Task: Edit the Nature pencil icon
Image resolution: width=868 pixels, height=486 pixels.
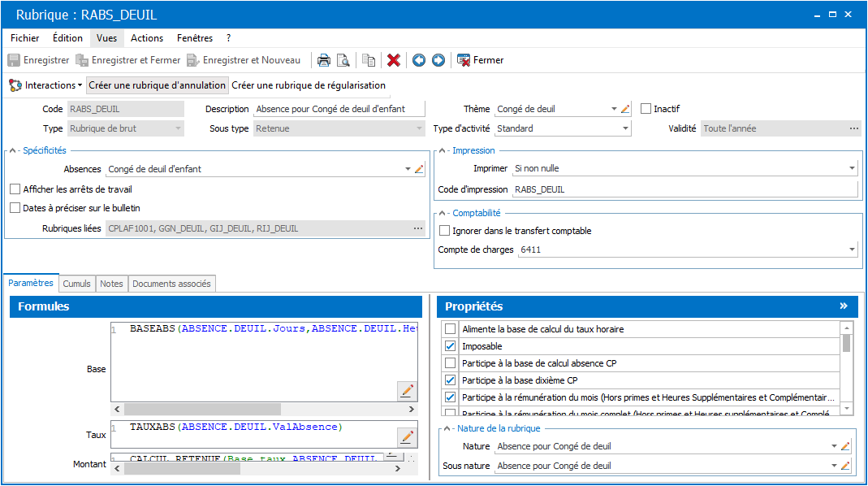Action: 845,446
